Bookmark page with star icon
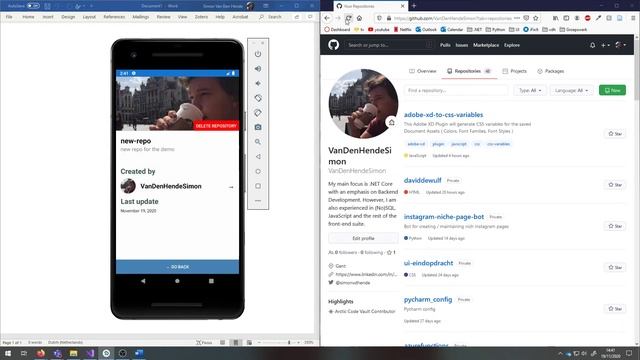This screenshot has width=640, height=360. pos(536,18)
